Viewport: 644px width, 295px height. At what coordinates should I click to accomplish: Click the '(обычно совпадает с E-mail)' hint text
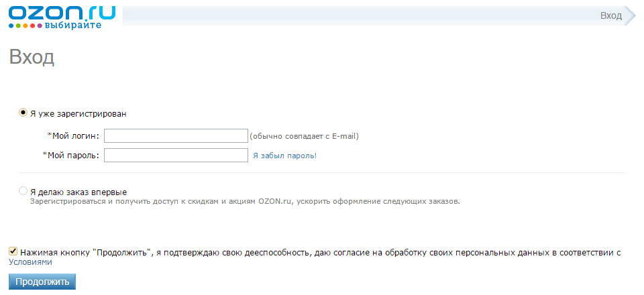coord(305,136)
